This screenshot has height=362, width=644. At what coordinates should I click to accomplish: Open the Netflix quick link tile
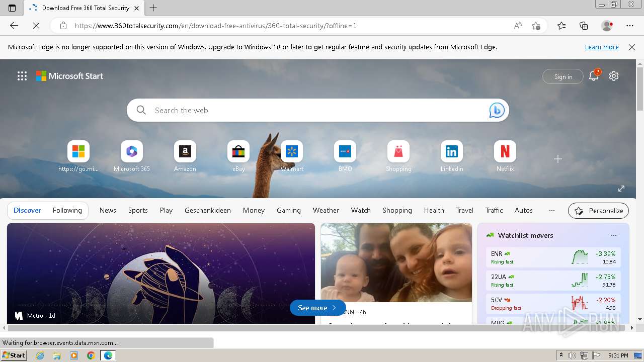505,156
